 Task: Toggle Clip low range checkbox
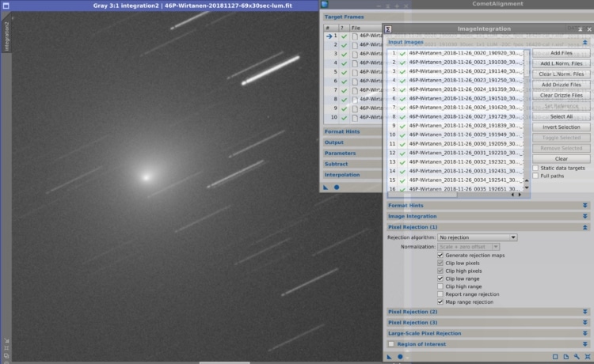click(x=440, y=279)
